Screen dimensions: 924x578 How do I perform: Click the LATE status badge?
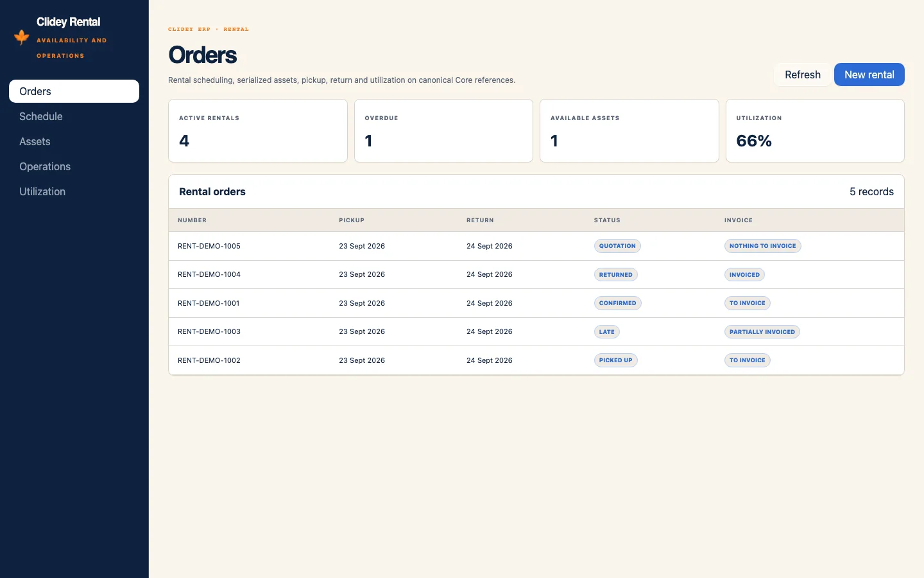pos(607,332)
